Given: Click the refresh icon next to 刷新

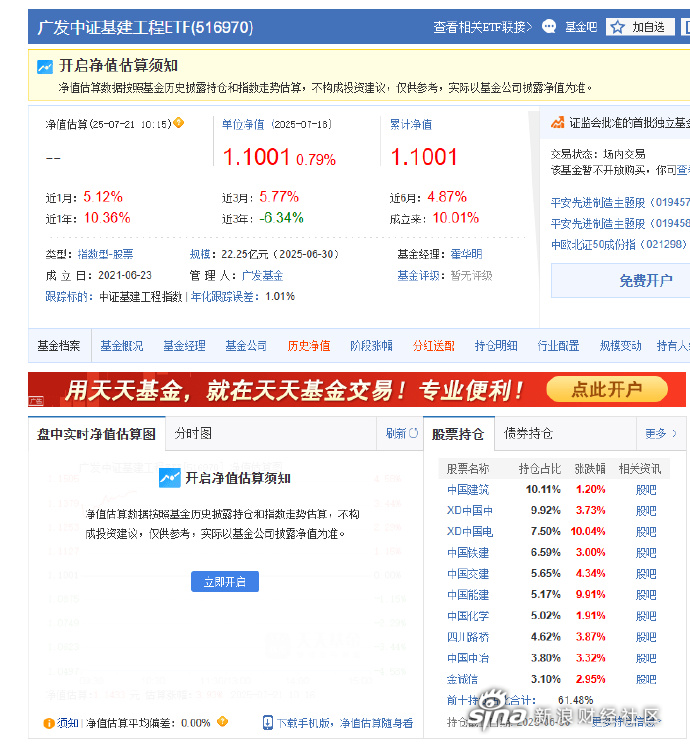Looking at the screenshot, I should [x=414, y=433].
